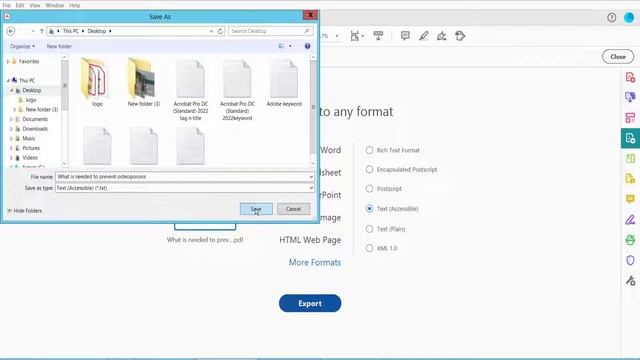Open the Help menu
This screenshot has height=360, width=640.
(74, 5)
